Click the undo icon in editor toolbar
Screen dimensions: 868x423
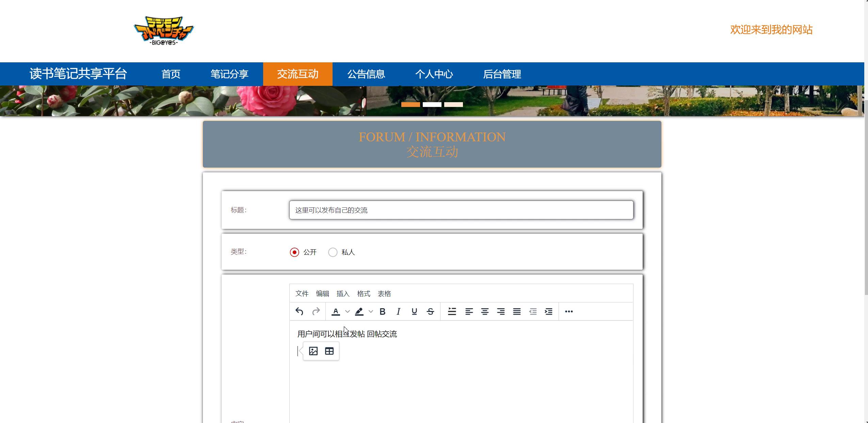pyautogui.click(x=299, y=311)
